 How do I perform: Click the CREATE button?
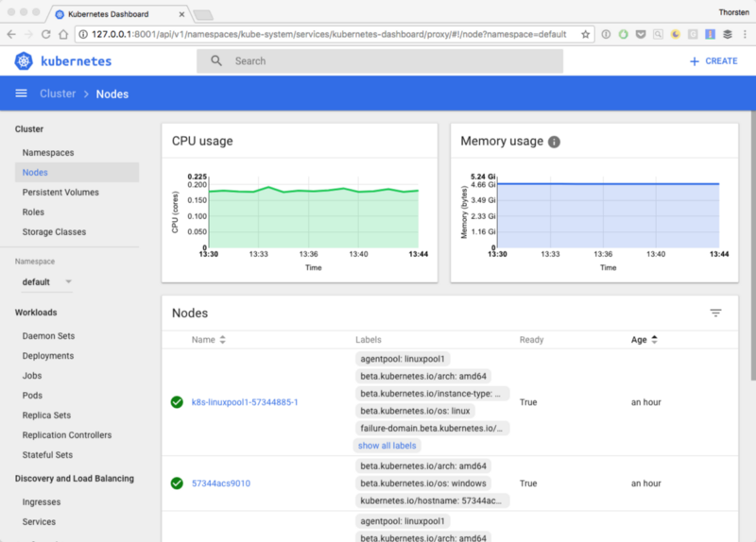pos(713,61)
